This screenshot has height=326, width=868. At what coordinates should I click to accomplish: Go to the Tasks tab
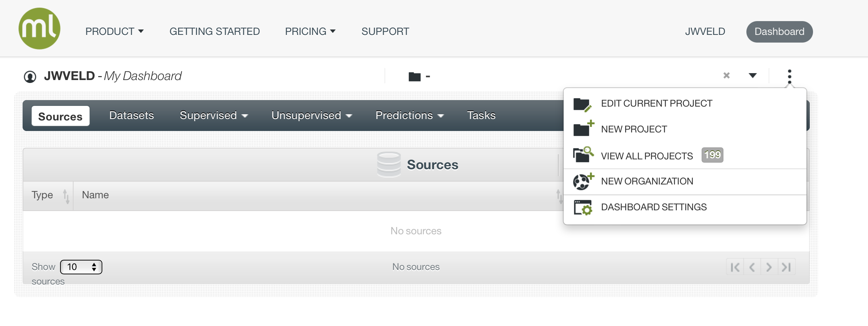[x=481, y=115]
